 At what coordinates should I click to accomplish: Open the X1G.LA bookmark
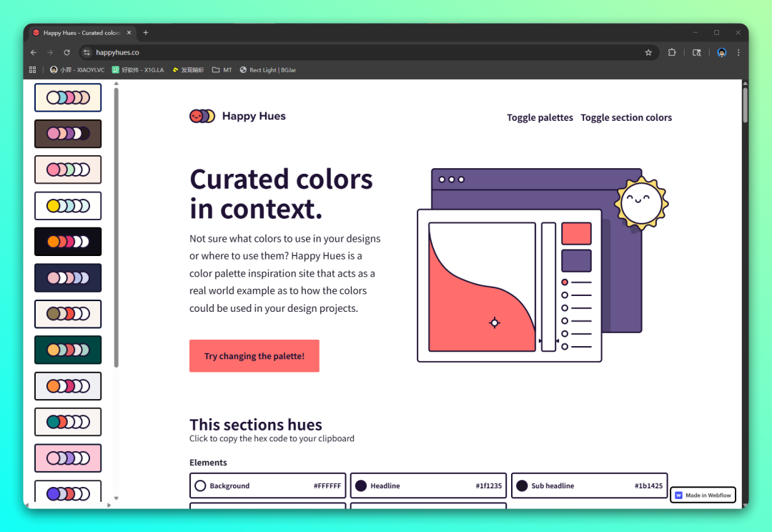tap(138, 70)
